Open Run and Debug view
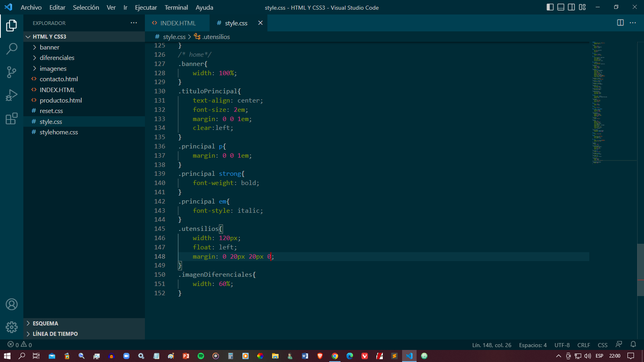Viewport: 644px width, 362px height. (x=12, y=95)
